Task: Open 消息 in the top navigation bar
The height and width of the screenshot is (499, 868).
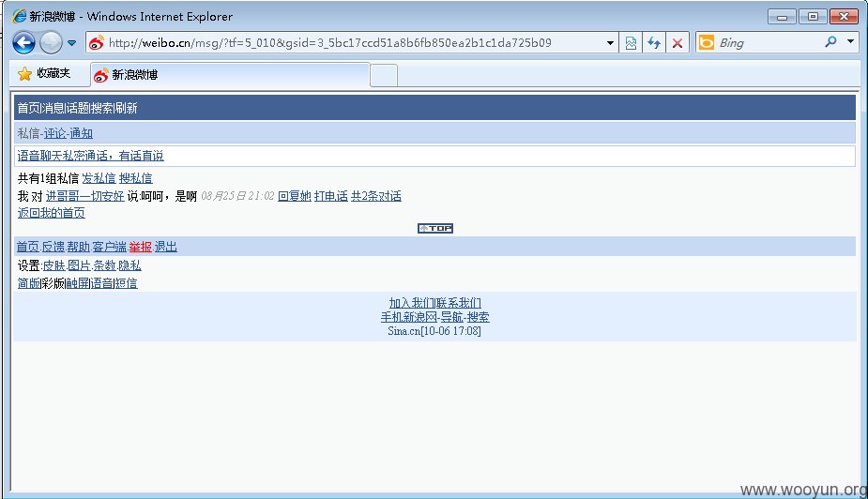Action: [x=53, y=108]
